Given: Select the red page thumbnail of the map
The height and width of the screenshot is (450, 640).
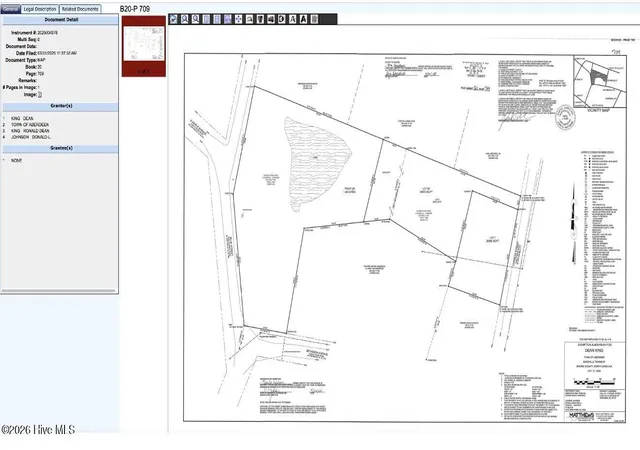Looking at the screenshot, I should pos(144,46).
